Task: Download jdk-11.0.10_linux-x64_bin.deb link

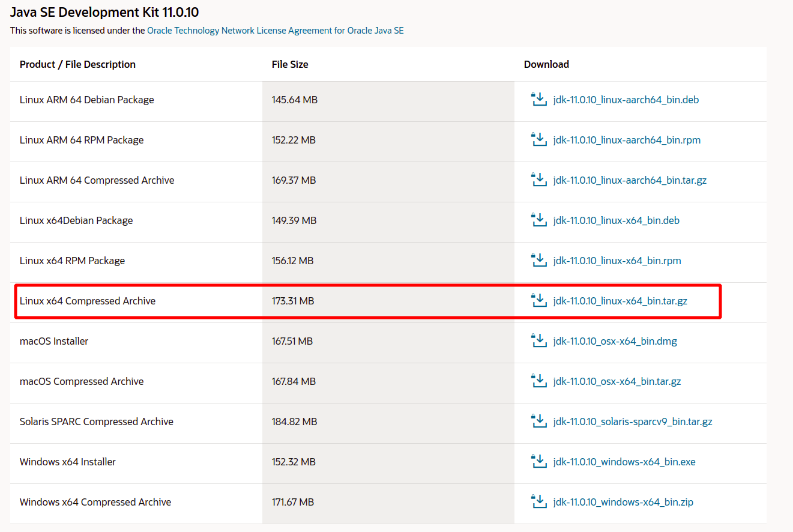Action: [x=616, y=220]
